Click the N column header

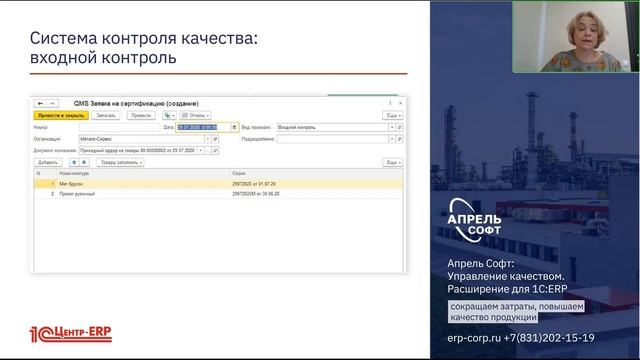pos(45,173)
